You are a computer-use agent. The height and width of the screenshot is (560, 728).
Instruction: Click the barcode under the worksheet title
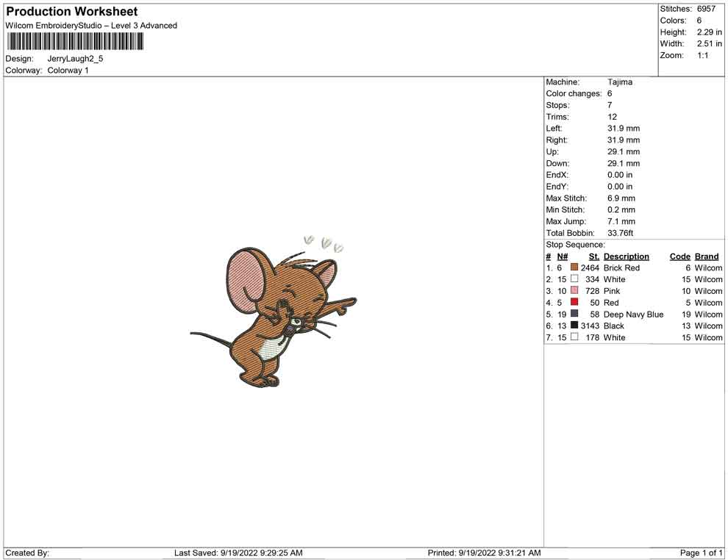[x=75, y=42]
